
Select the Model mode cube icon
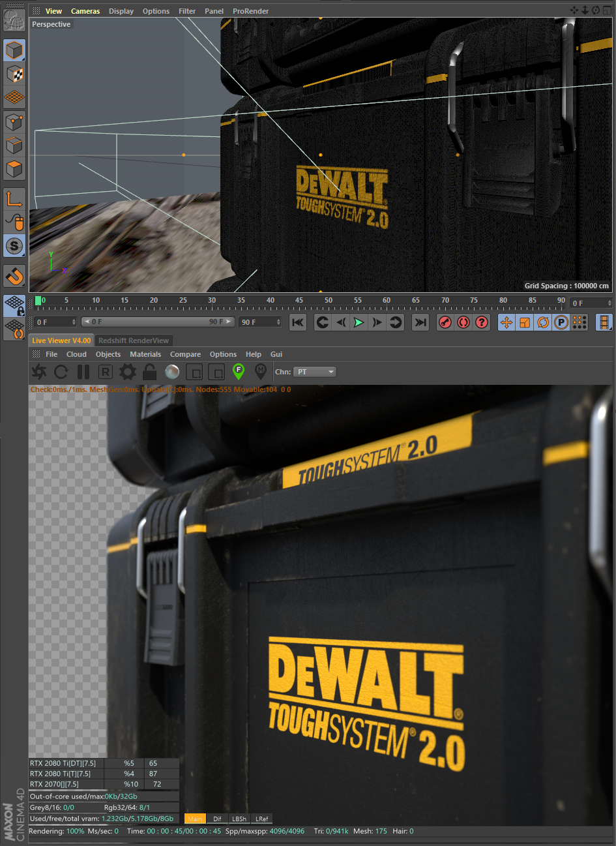(x=14, y=50)
